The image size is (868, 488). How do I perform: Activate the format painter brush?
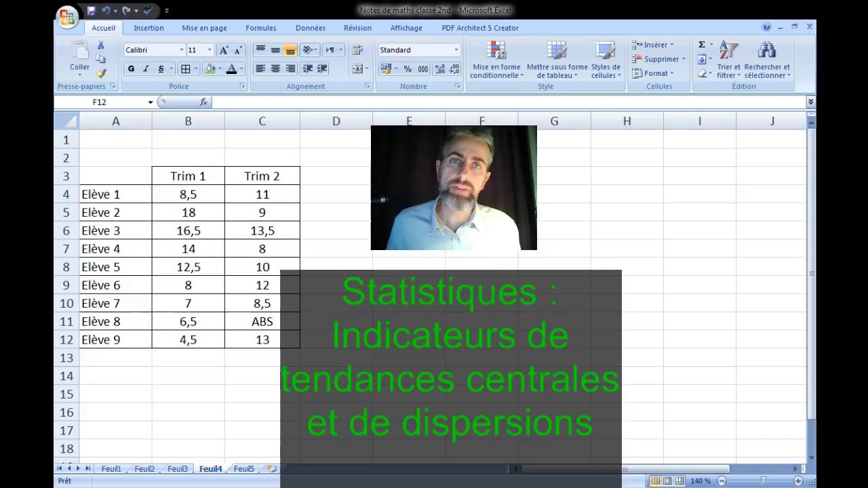pos(101,73)
